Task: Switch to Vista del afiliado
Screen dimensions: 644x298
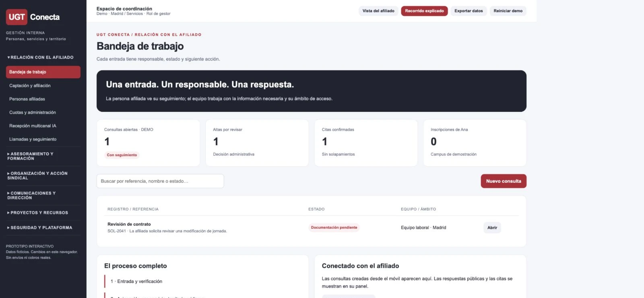Action: pyautogui.click(x=378, y=11)
